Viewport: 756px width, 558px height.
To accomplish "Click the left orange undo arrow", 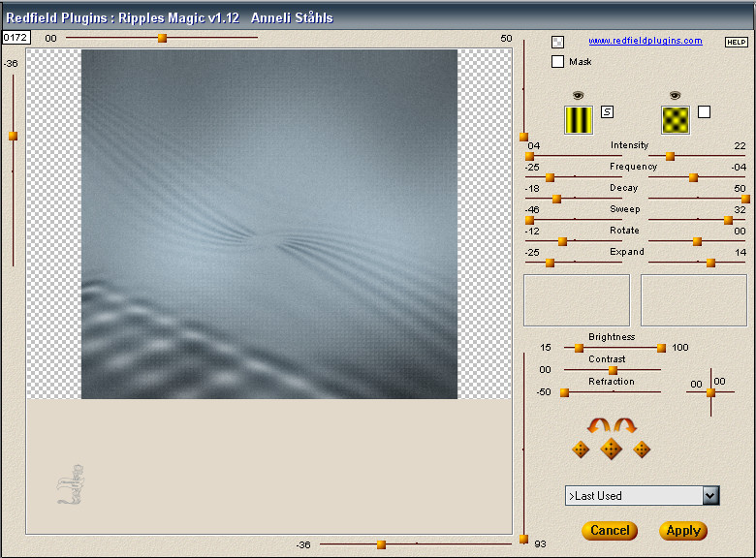I will coord(598,425).
